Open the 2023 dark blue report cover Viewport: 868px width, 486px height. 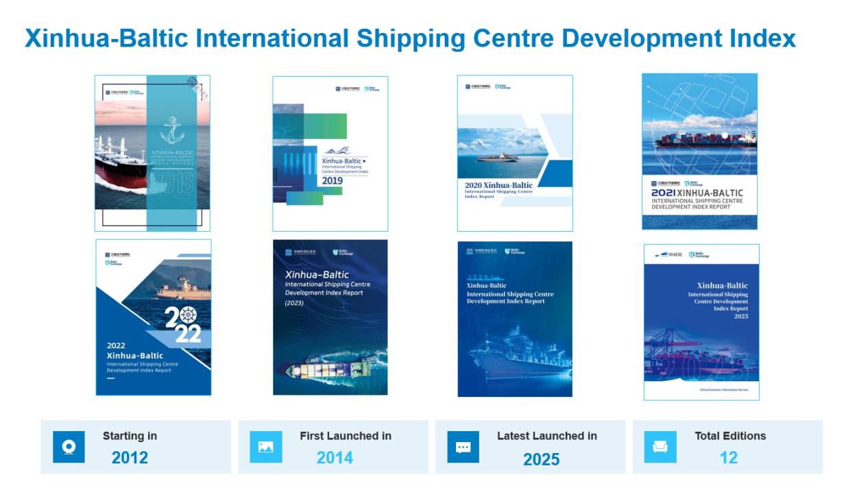[330, 317]
